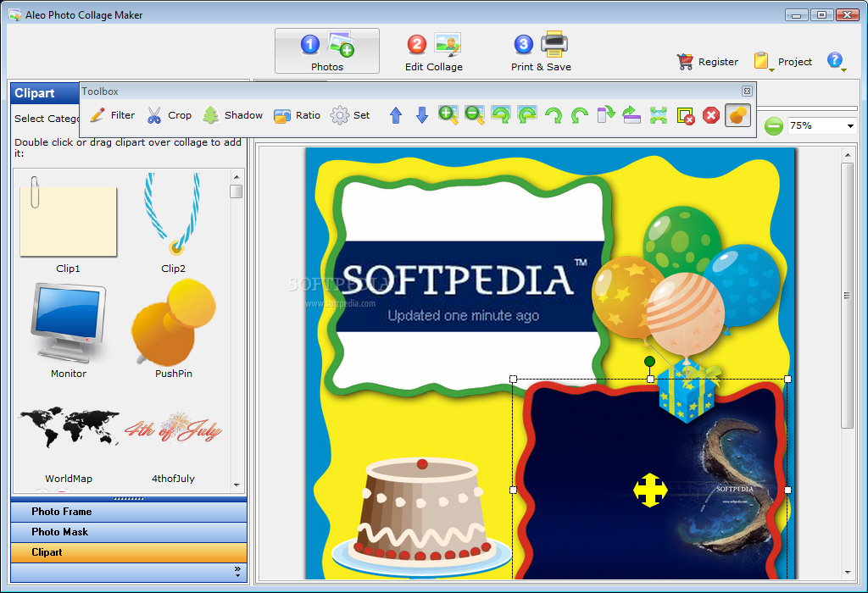Open the Photo Frame panel
This screenshot has height=593, width=868.
point(129,512)
